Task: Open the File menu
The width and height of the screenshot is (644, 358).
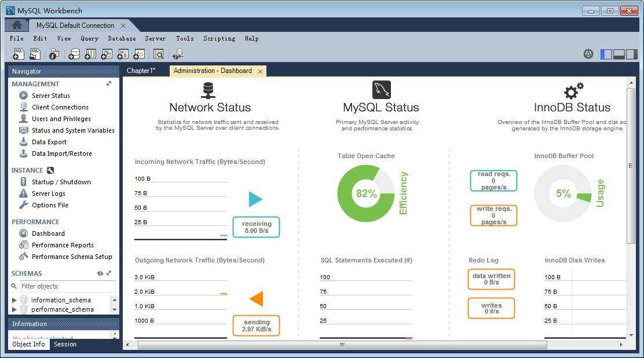Action: coord(16,38)
